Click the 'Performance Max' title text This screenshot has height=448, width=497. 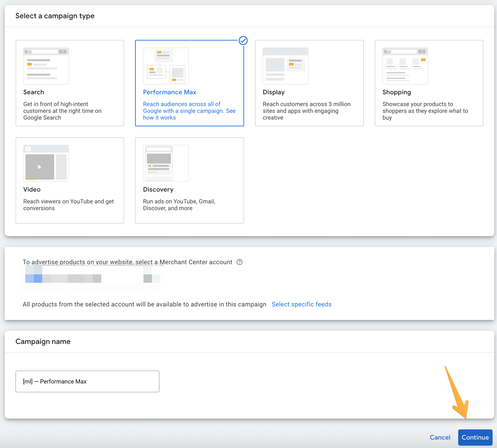pyautogui.click(x=169, y=92)
